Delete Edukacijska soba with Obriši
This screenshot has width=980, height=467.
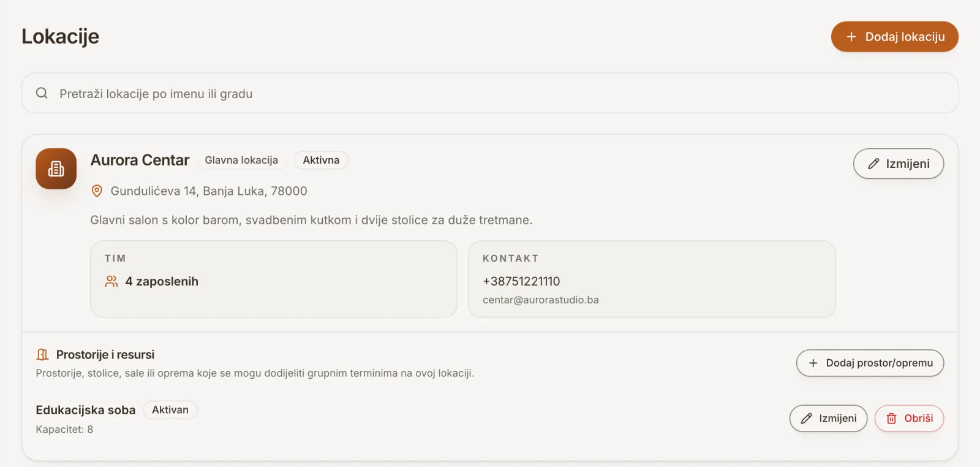tap(909, 418)
